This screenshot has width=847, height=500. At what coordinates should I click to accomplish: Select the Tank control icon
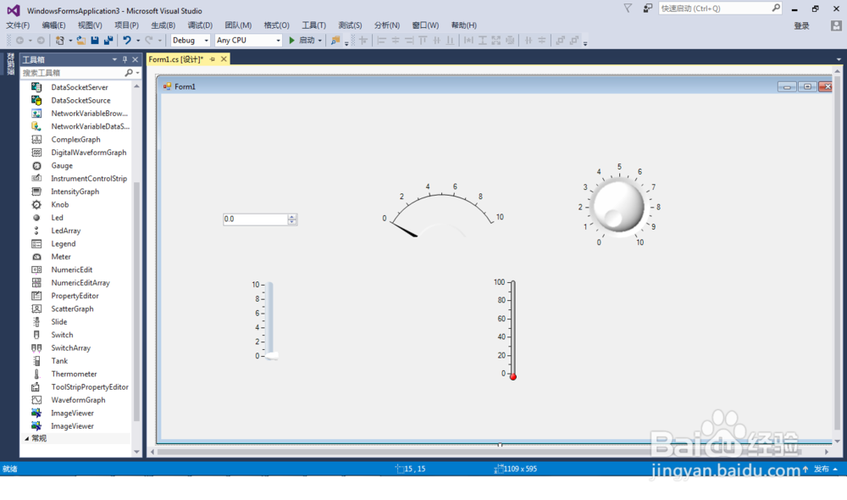tap(36, 361)
